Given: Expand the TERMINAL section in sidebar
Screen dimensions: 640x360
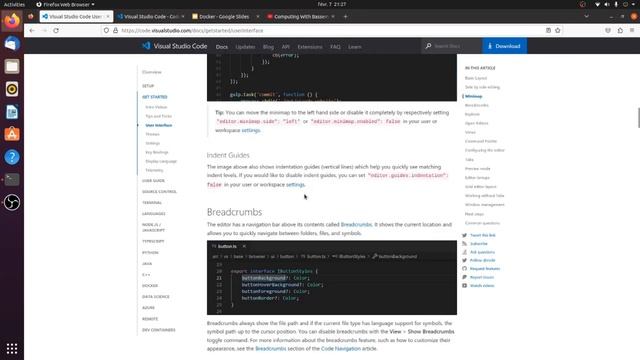Looking at the screenshot, I should pyautogui.click(x=152, y=203).
